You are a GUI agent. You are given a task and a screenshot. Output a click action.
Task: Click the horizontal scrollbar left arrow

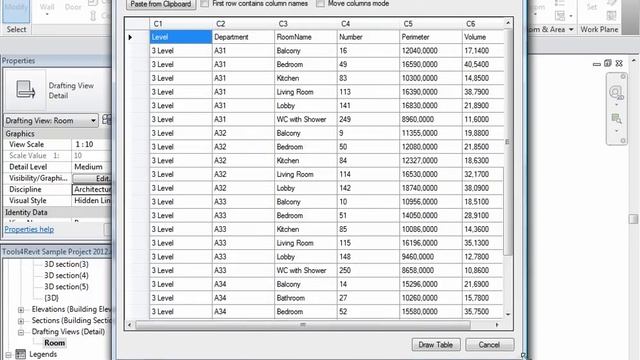pyautogui.click(x=130, y=325)
